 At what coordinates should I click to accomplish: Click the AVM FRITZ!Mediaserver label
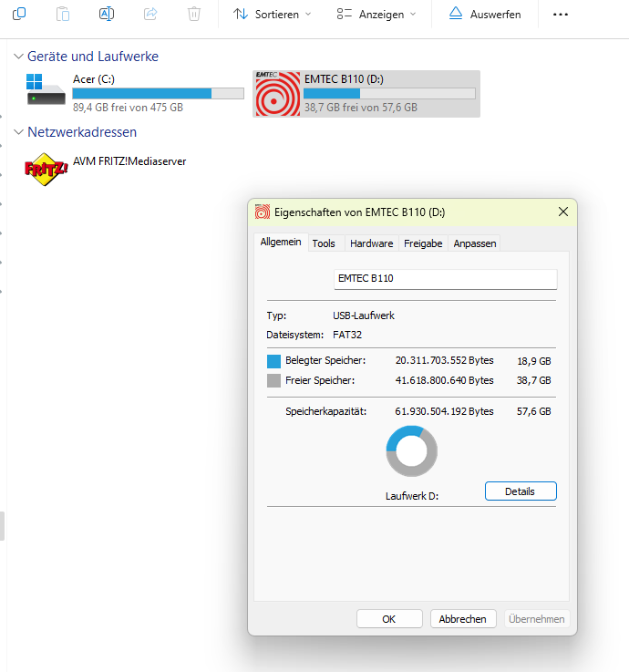click(129, 161)
